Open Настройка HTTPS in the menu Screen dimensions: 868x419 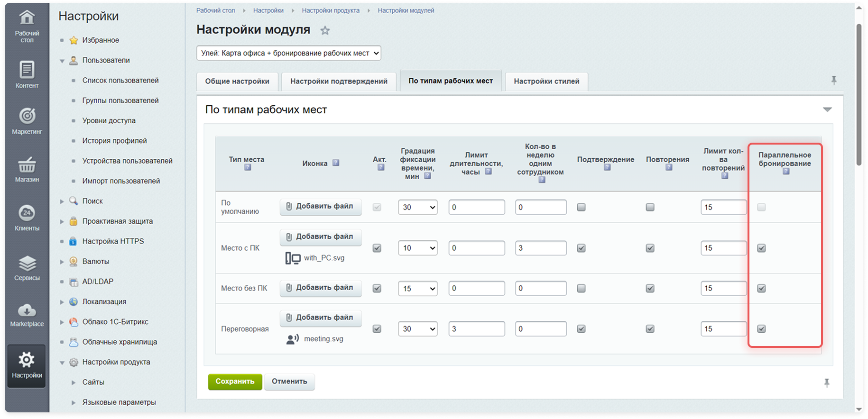[113, 241]
